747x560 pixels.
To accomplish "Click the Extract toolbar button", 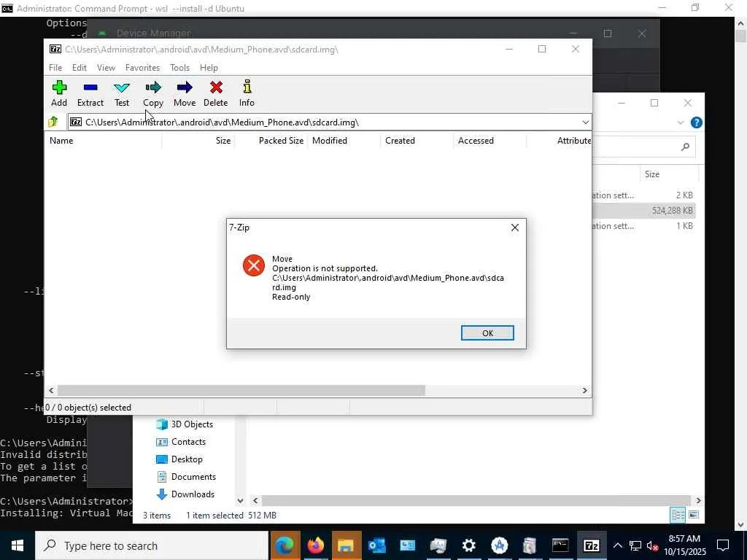I will (x=90, y=94).
